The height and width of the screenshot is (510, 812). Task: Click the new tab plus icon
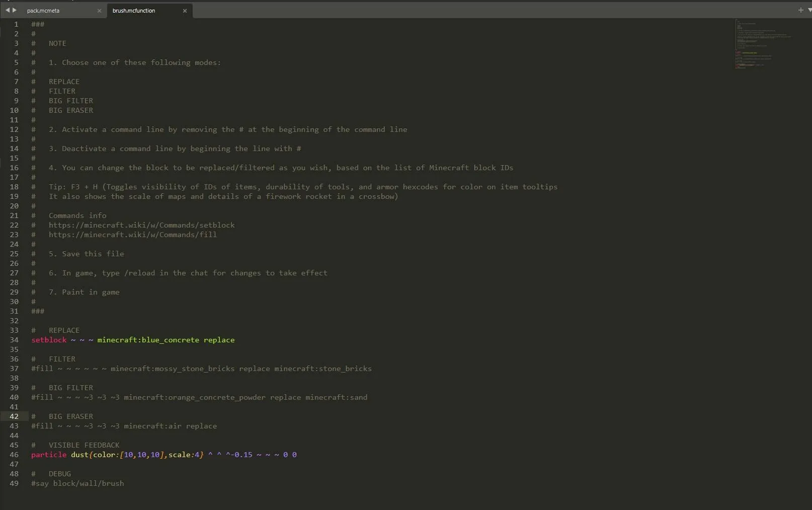pos(800,10)
